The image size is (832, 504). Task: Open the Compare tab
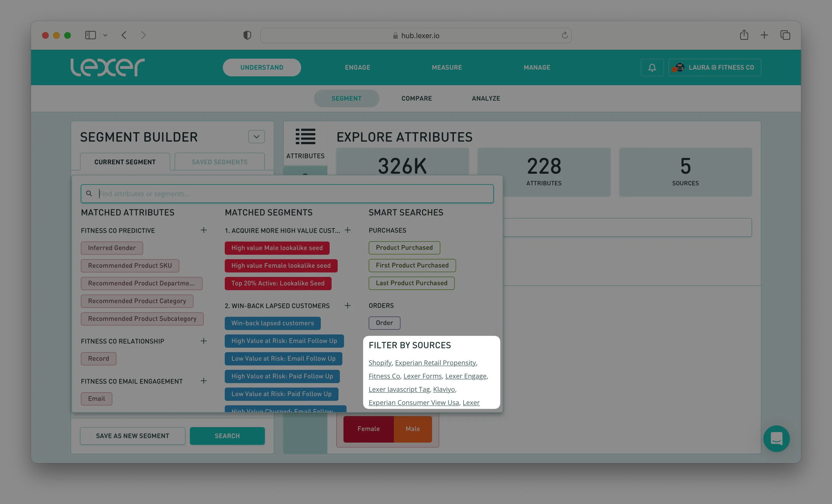click(x=416, y=98)
